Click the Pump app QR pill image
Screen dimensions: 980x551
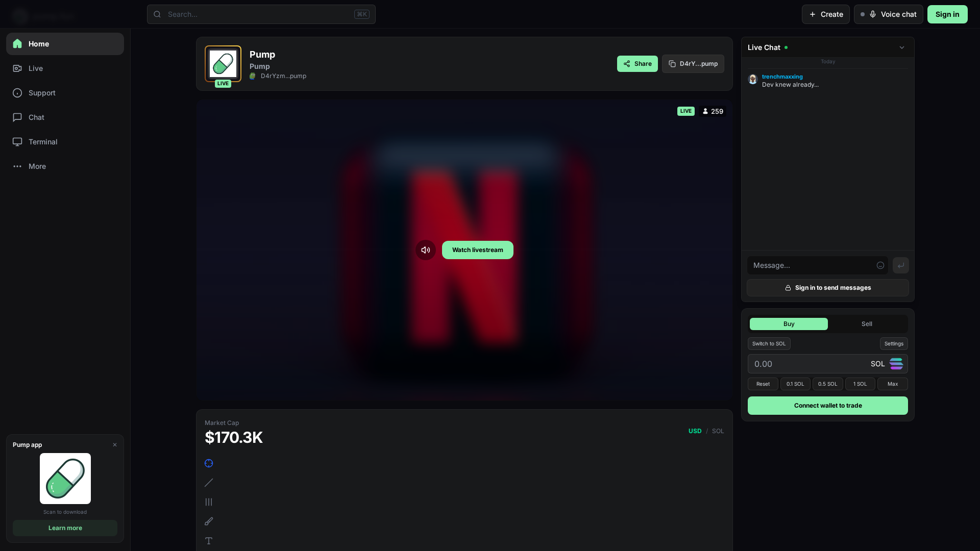[x=65, y=479]
